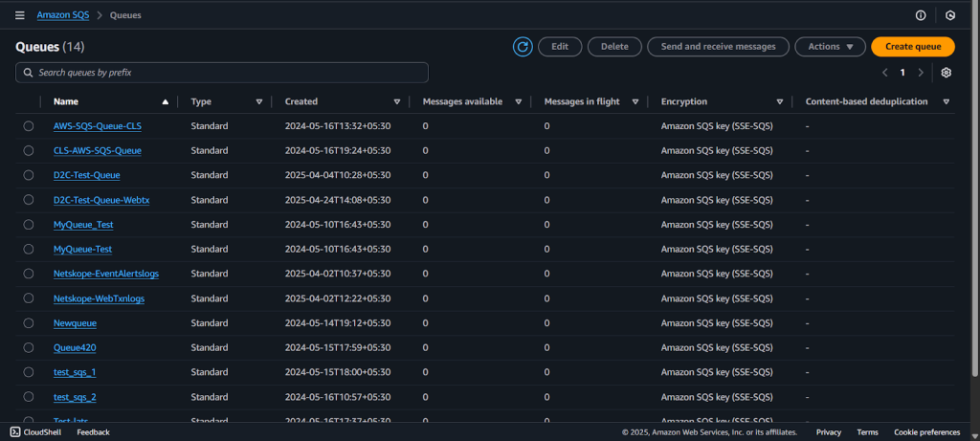Click created date 2024-05-14T19:12+05:30
980x441 pixels.
point(338,323)
